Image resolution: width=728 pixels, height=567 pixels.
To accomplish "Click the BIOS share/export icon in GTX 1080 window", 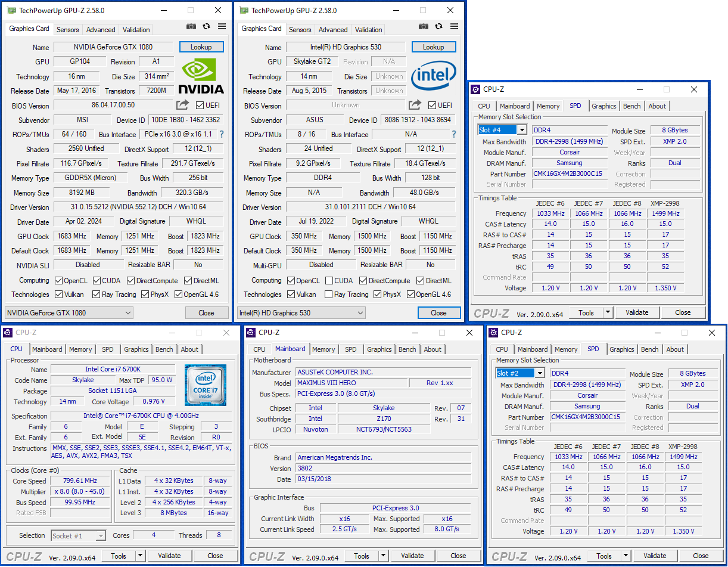I will (x=182, y=105).
